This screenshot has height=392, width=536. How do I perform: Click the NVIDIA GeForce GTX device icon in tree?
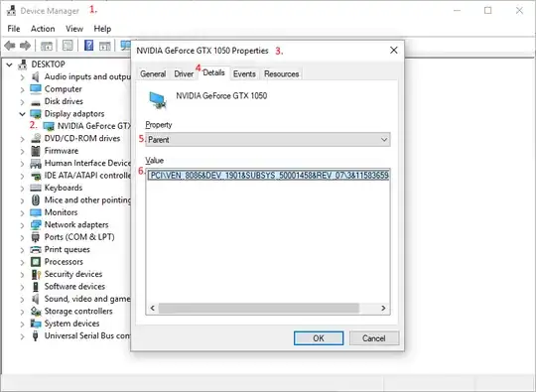click(x=49, y=126)
